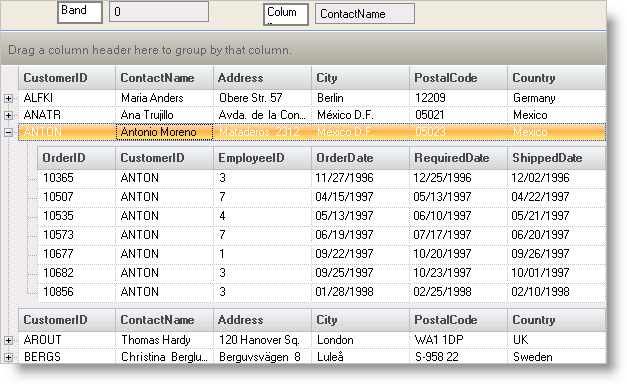Click the Berlin city cell
627x384 pixels.
coord(360,98)
